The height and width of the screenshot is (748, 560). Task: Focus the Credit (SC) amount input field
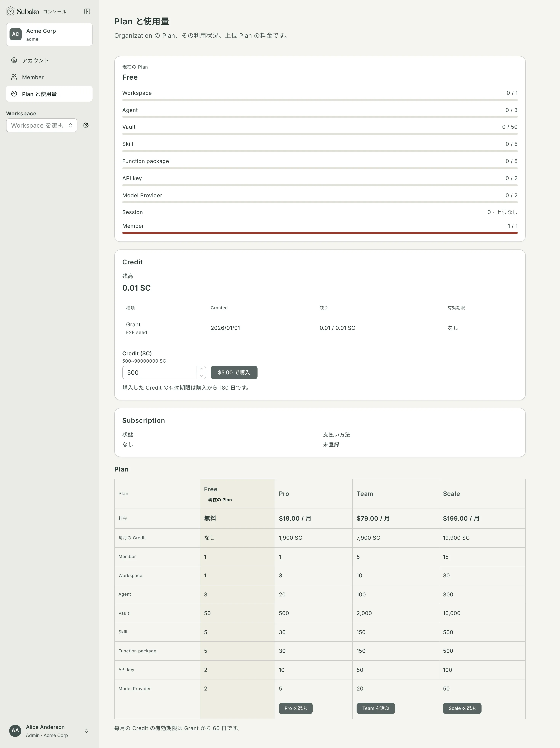[x=160, y=372]
